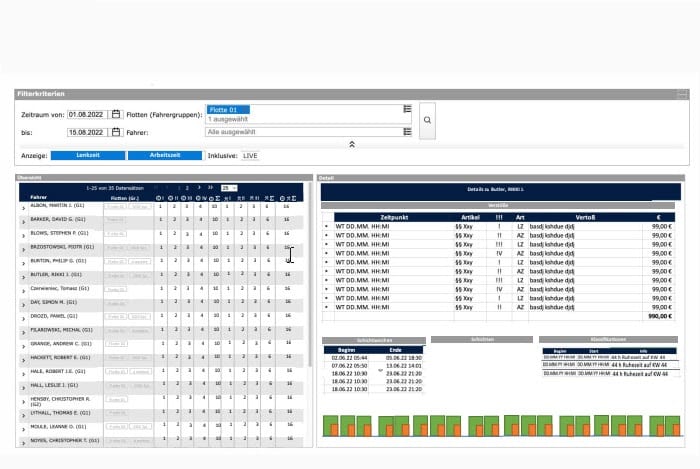Sort violations by Artikel column
Image resolution: width=700 pixels, height=469 pixels.
tap(470, 217)
